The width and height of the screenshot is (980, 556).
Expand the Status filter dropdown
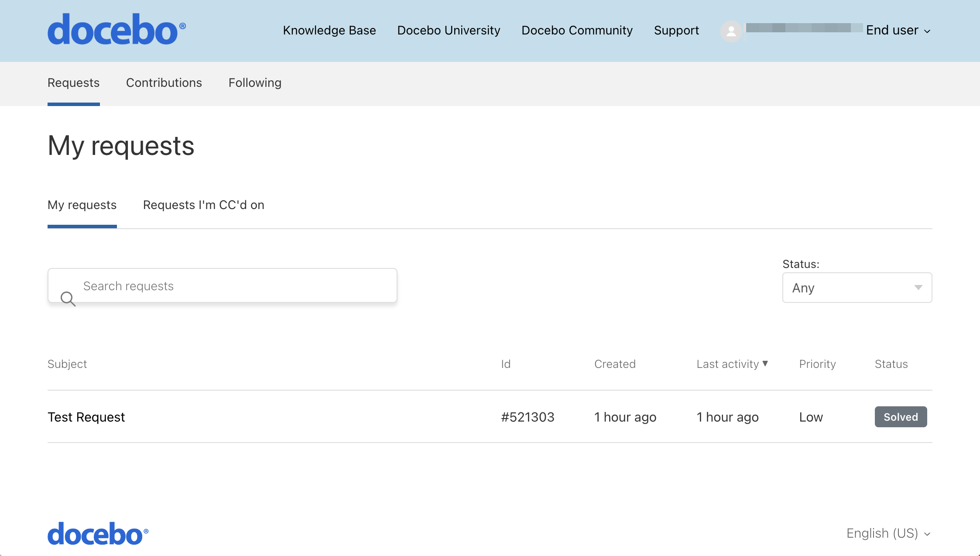[x=857, y=288]
